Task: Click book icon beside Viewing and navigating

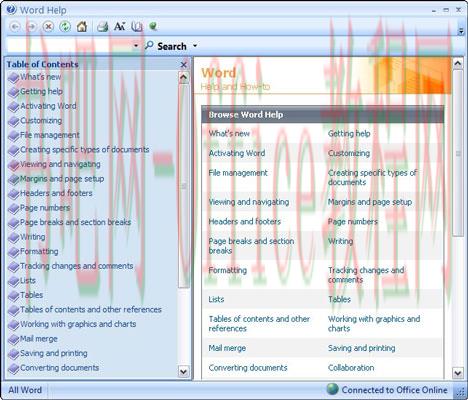Action: pos(14,165)
